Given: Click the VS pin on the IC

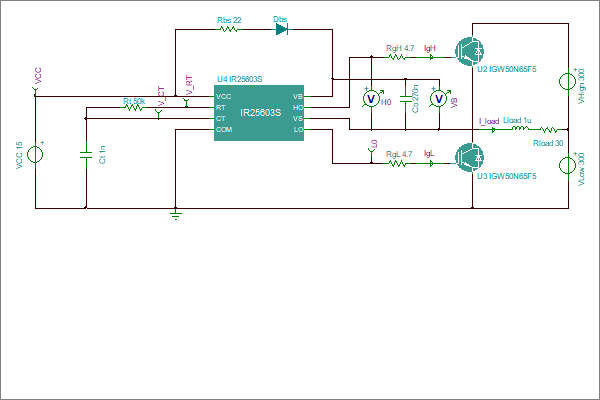Looking at the screenshot, I should [298, 119].
